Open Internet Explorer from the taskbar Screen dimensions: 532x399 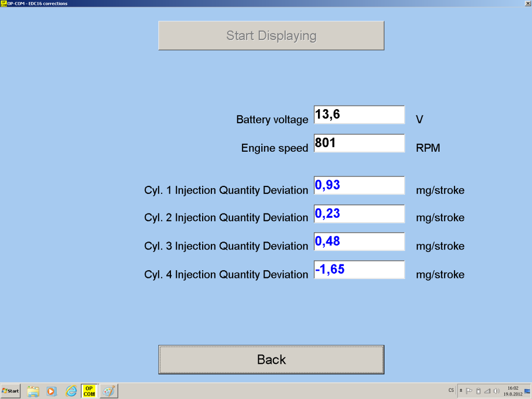pos(71,391)
